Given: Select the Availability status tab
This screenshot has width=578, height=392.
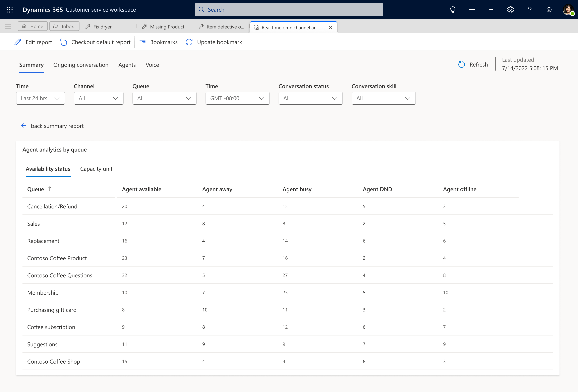Looking at the screenshot, I should 48,168.
